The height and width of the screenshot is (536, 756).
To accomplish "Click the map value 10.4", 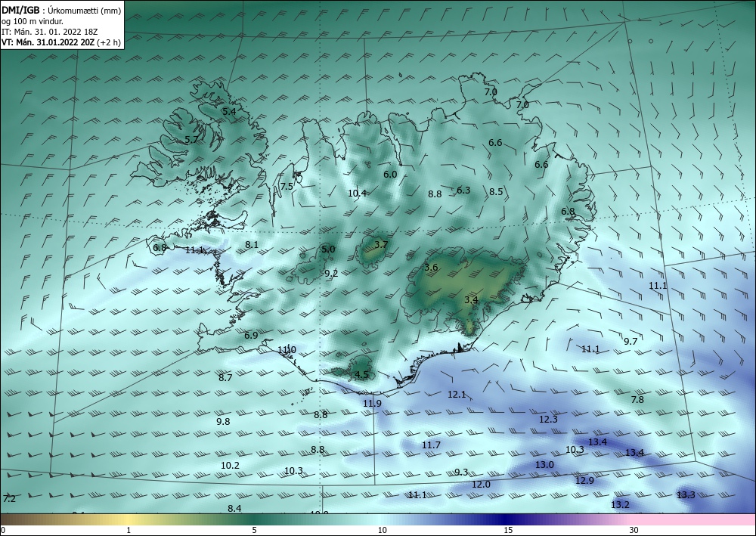I will click(x=358, y=194).
